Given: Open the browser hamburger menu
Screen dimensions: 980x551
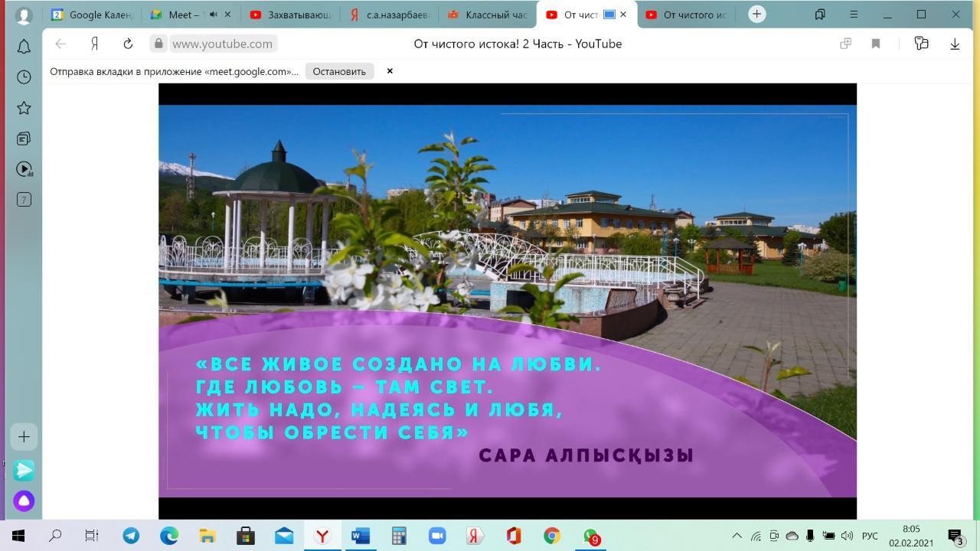Looking at the screenshot, I should coord(854,15).
